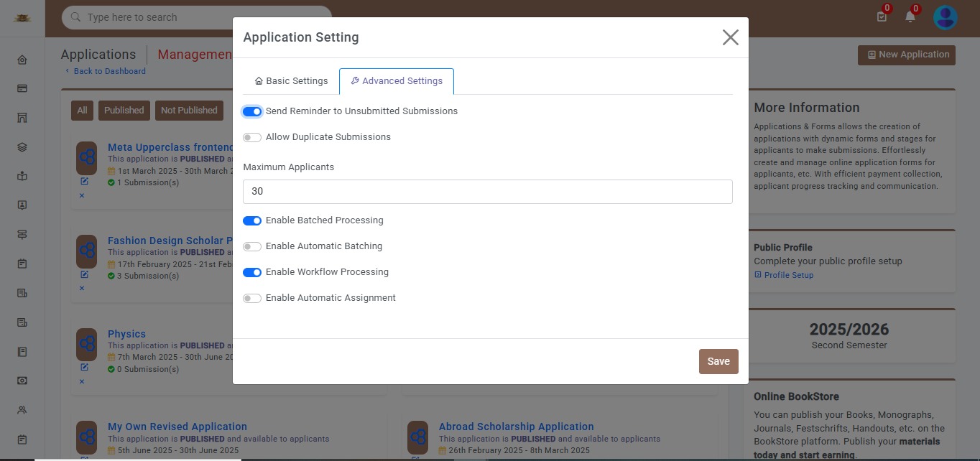Image resolution: width=980 pixels, height=461 pixels.
Task: Select the Advanced Settings tab
Action: point(397,81)
